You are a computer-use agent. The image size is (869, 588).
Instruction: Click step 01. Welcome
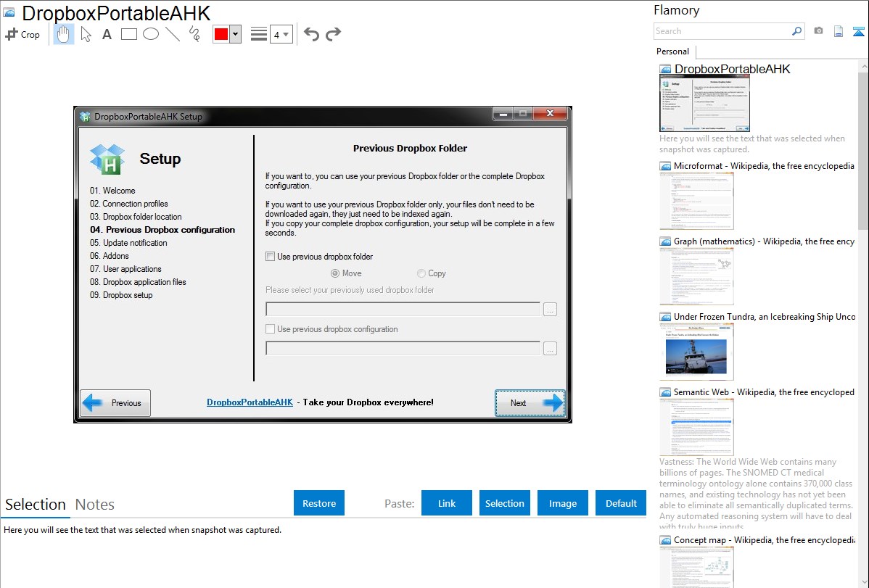[x=112, y=191]
